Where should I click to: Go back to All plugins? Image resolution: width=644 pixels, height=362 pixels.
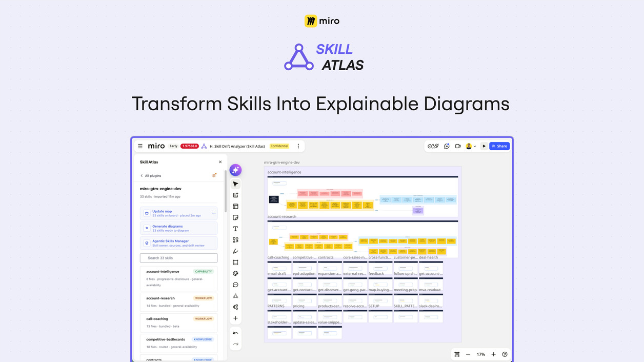[x=151, y=176]
